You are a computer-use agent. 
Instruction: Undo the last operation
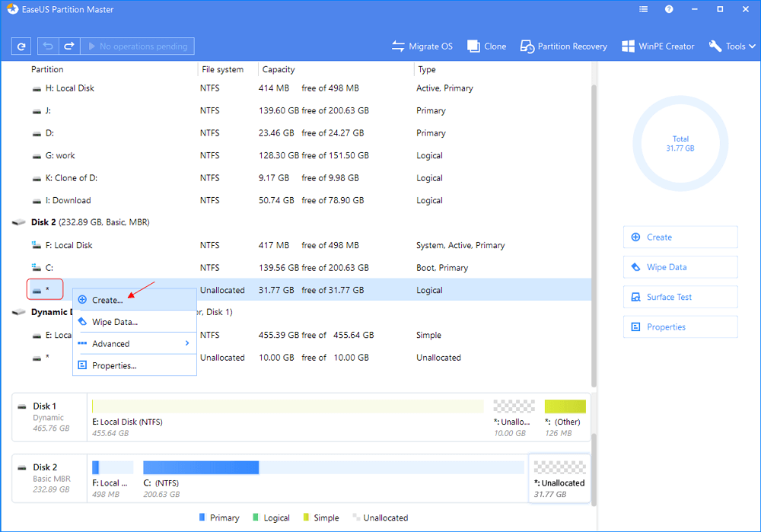coord(48,46)
